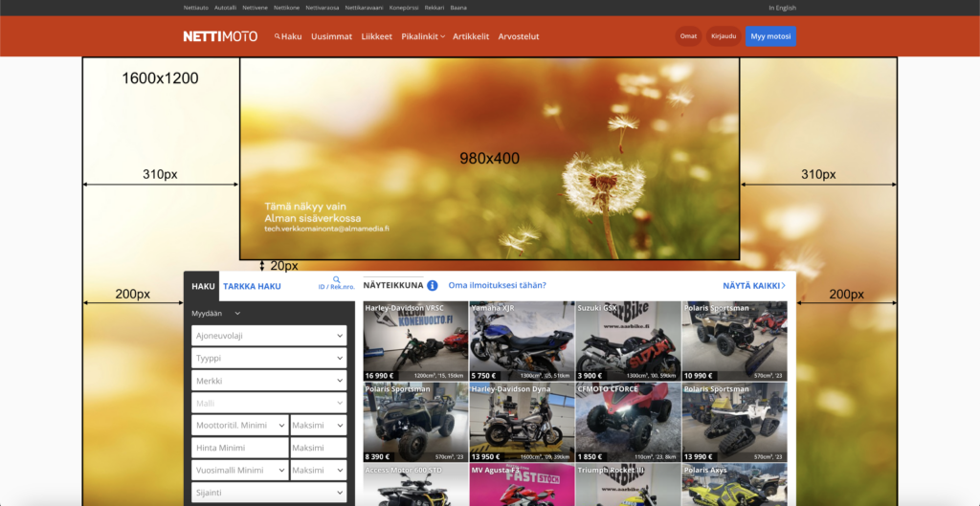Select the HAKU tab
The width and height of the screenshot is (980, 506).
pyautogui.click(x=203, y=286)
